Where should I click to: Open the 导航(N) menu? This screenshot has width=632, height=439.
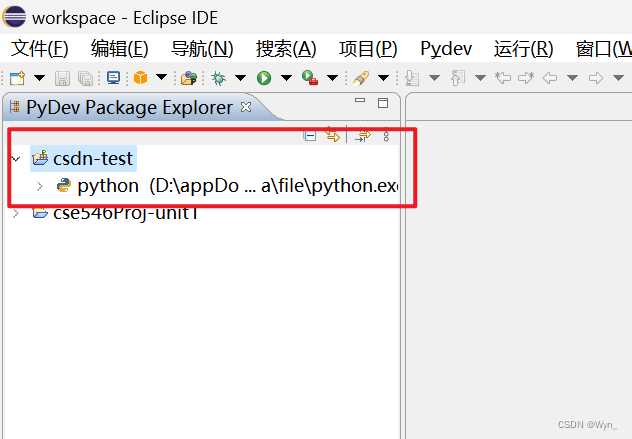202,49
